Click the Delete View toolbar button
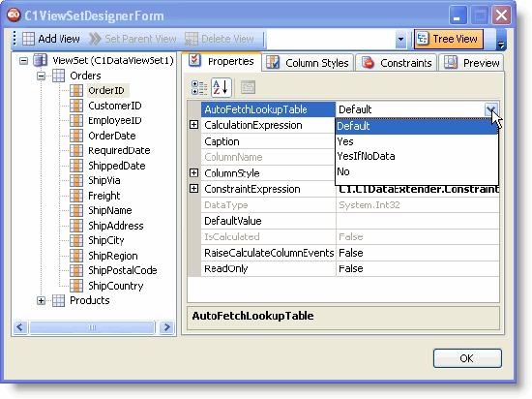This screenshot has width=532, height=399. pos(220,39)
